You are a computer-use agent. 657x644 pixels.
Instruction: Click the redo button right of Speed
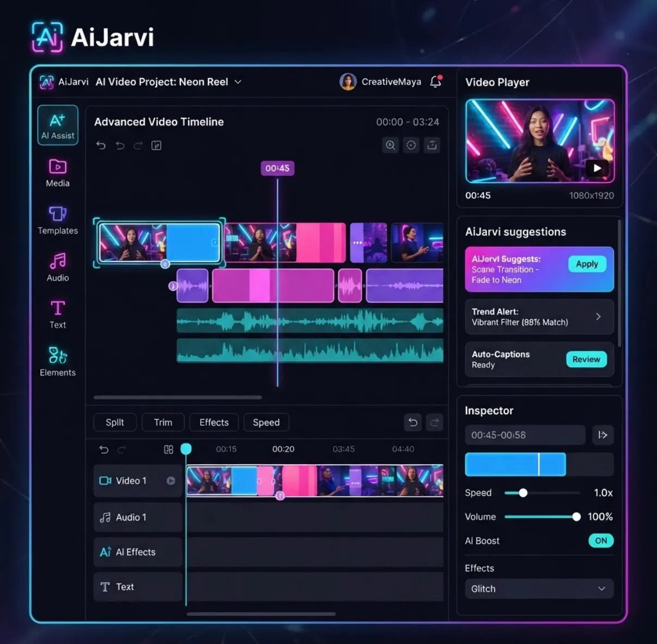click(435, 422)
